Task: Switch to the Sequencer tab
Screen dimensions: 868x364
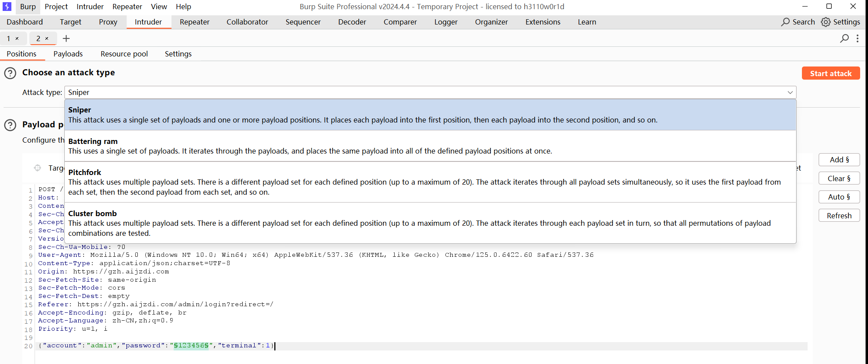Action: pos(303,22)
